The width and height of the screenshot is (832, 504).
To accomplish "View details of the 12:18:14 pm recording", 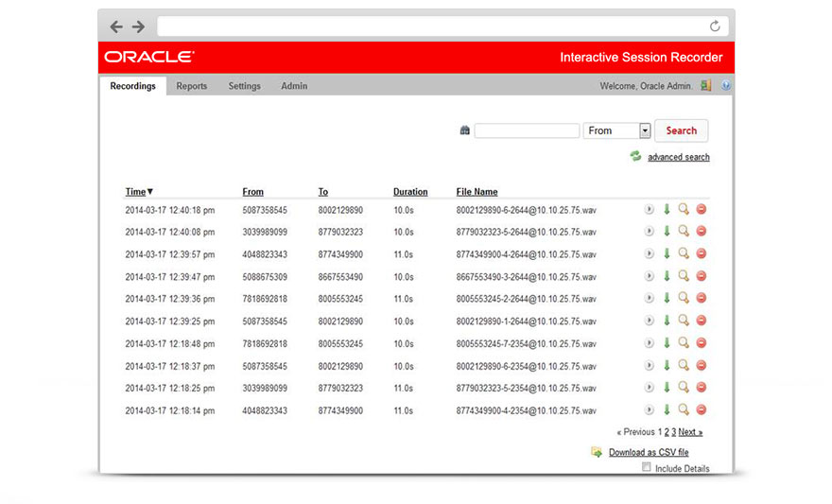I will [684, 409].
